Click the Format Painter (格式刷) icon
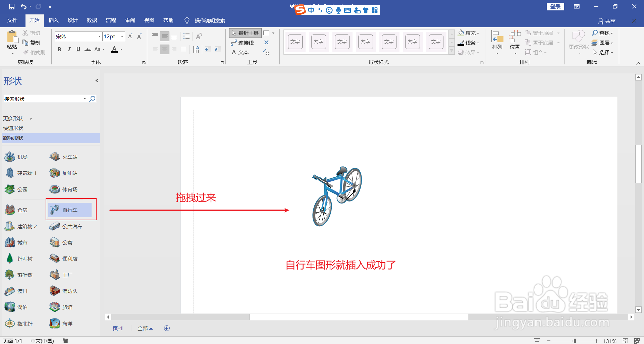This screenshot has width=644, height=344. pyautogui.click(x=25, y=52)
